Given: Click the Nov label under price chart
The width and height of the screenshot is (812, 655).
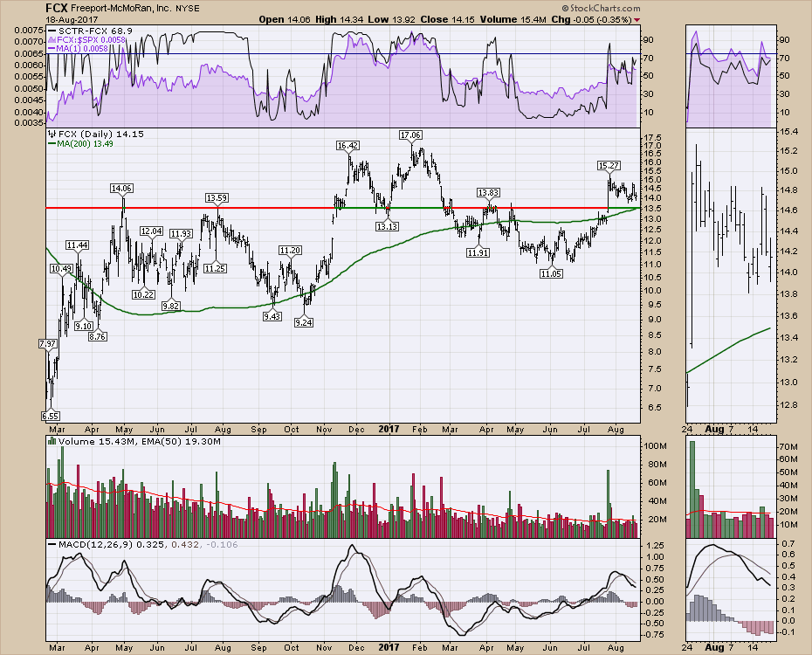Looking at the screenshot, I should pos(324,430).
